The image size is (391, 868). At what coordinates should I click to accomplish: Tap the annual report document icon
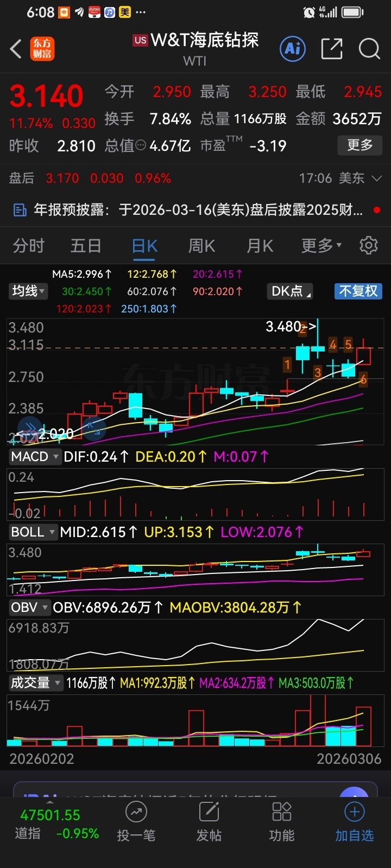pos(20,210)
